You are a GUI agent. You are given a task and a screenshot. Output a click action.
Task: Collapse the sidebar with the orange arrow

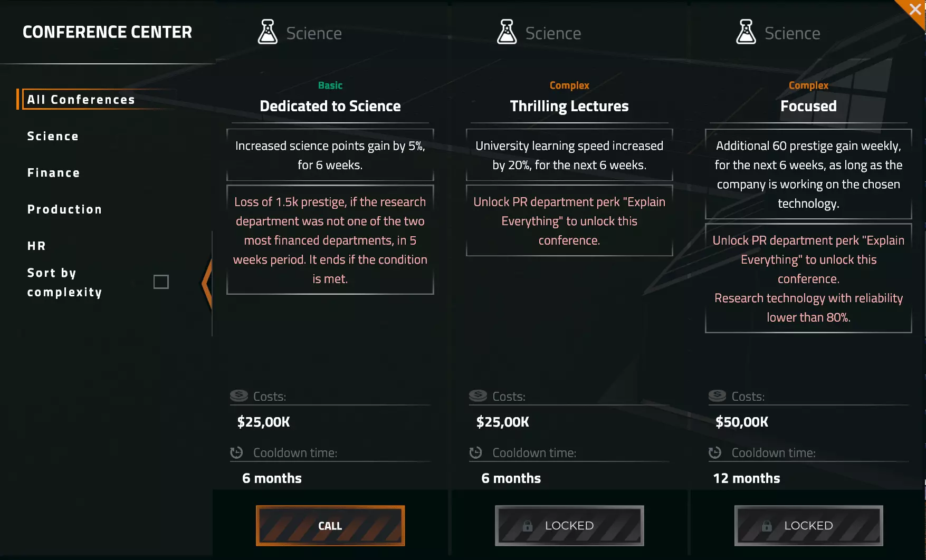(207, 283)
